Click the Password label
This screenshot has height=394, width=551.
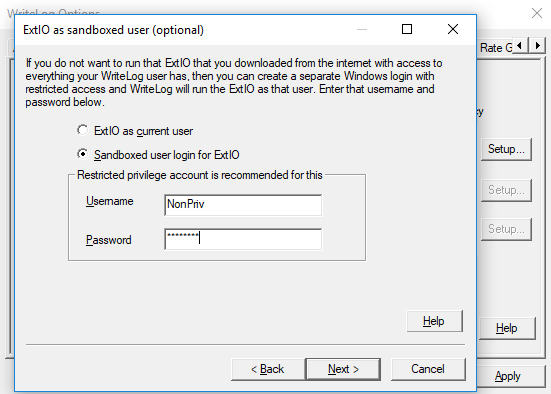tap(109, 240)
